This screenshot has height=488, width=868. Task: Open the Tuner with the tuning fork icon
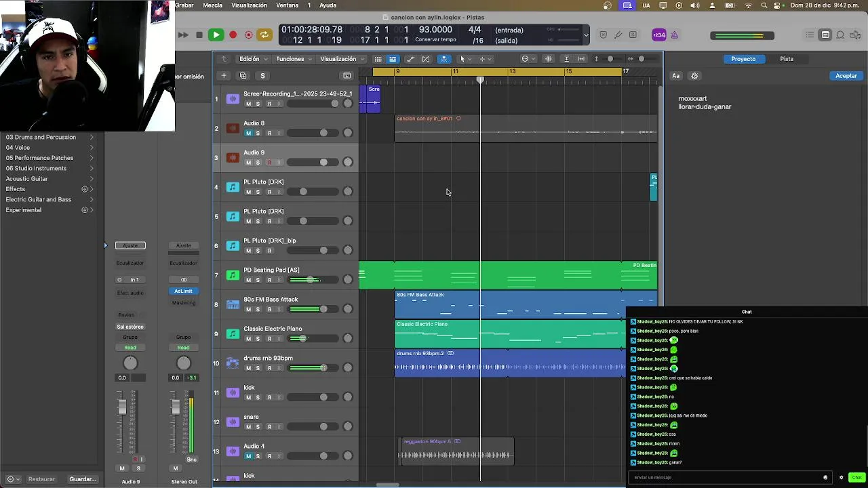coord(618,35)
